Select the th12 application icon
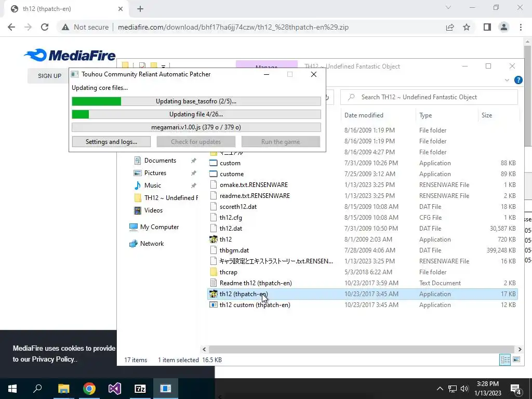The image size is (532, 399). 214,239
